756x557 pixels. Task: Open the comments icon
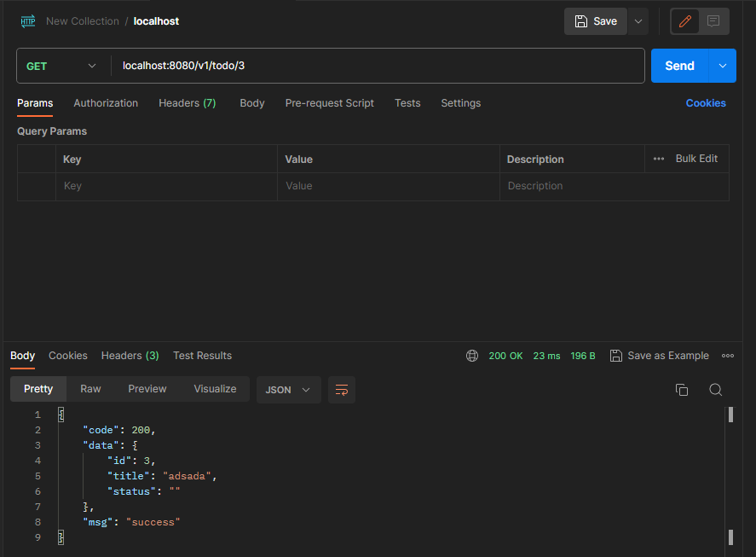click(713, 21)
